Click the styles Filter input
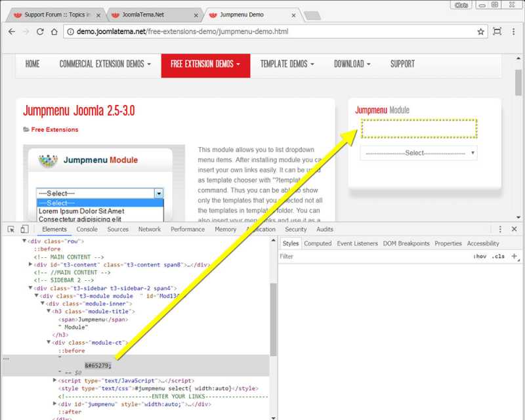 (x=373, y=256)
